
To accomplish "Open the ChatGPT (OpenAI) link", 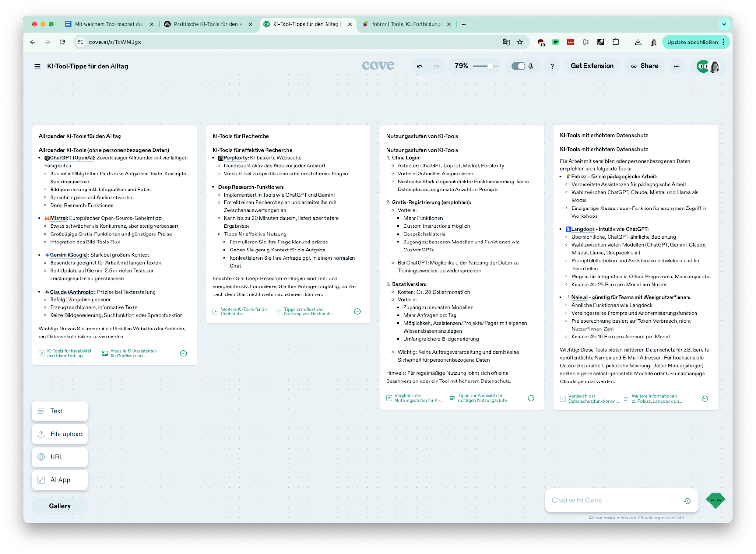I will 72,158.
